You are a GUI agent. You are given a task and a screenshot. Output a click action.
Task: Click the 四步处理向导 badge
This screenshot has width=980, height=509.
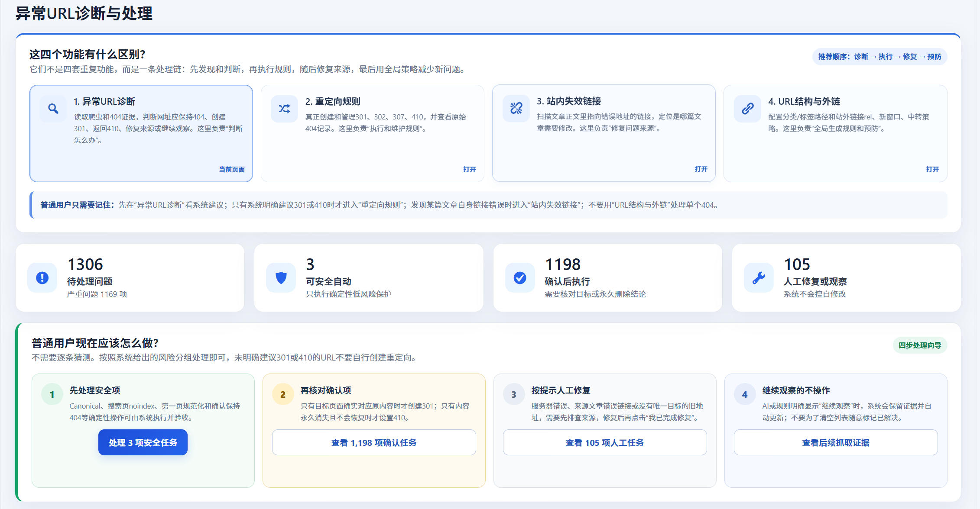pyautogui.click(x=920, y=345)
